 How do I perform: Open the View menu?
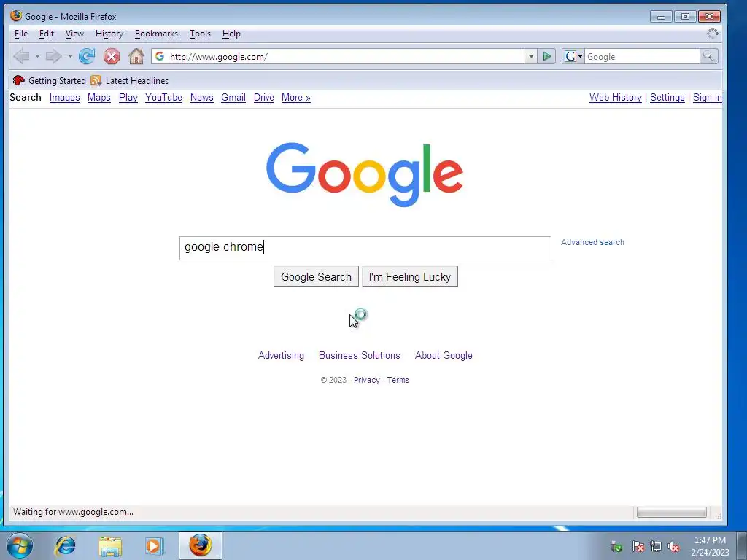74,34
